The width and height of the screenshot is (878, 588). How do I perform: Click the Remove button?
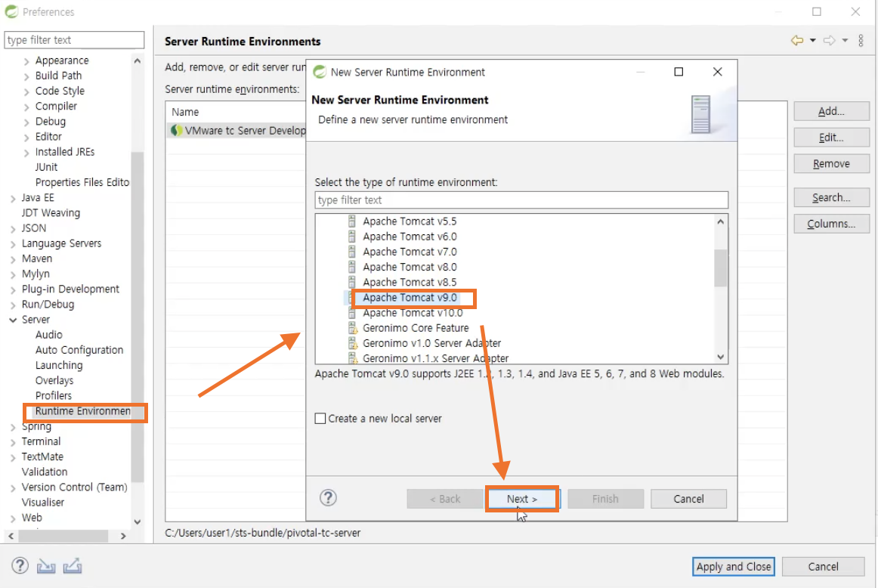coord(831,163)
